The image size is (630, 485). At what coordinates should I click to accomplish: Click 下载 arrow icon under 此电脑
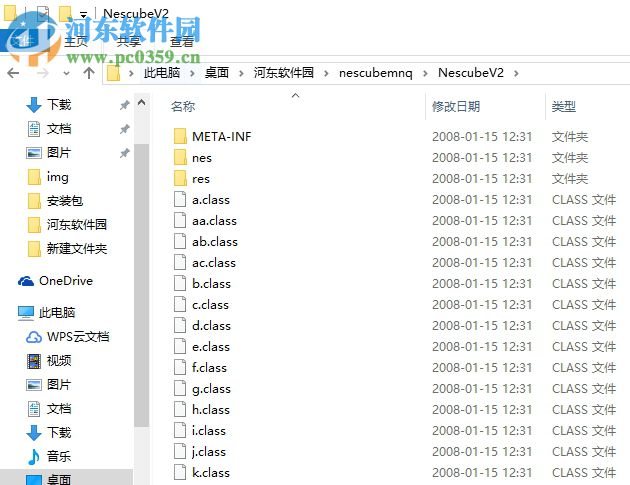[34, 433]
